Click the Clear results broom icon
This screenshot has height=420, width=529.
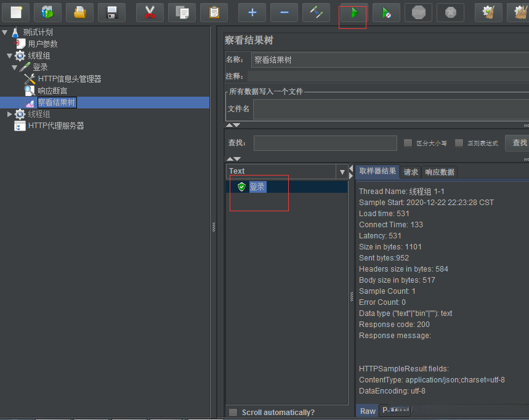click(488, 13)
